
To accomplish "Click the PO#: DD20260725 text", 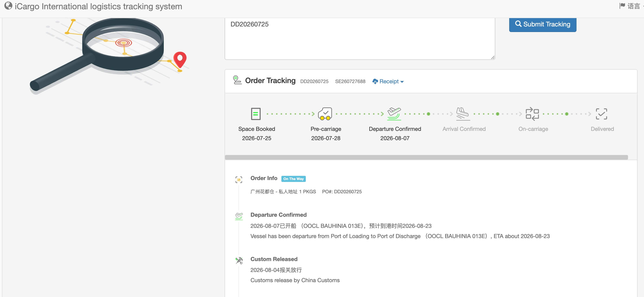I will (x=341, y=192).
